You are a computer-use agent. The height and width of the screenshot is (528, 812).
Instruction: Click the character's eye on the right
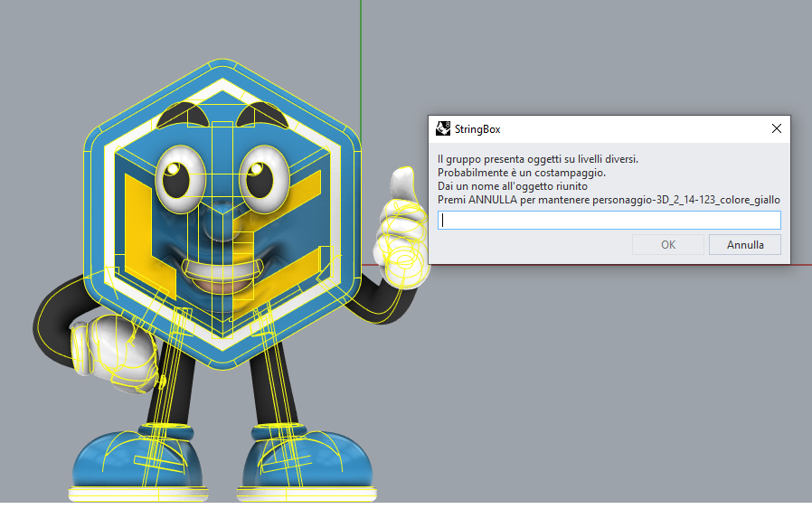tap(262, 173)
